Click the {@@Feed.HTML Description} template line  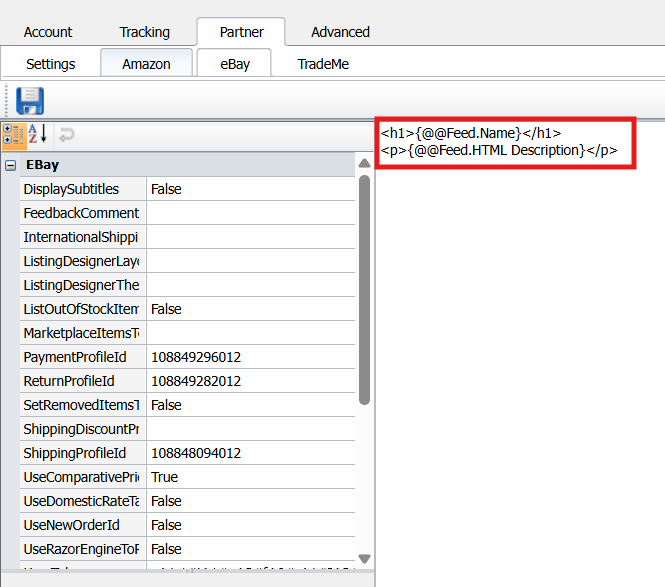(x=499, y=150)
